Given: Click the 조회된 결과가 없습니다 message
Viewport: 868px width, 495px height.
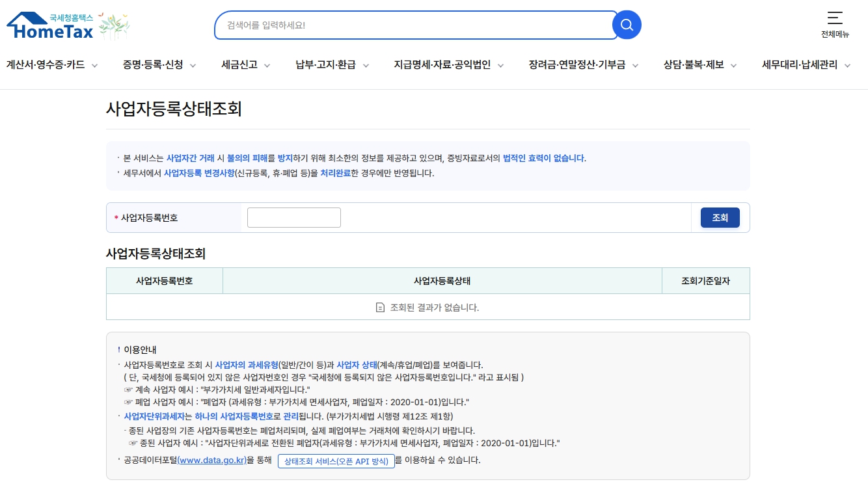Looking at the screenshot, I should pyautogui.click(x=434, y=308).
